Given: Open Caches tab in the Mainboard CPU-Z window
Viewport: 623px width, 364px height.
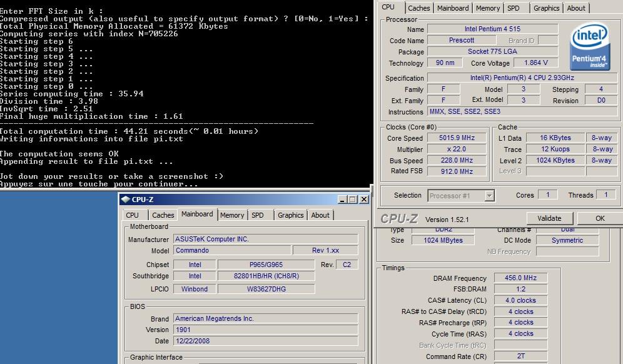Looking at the screenshot, I should click(163, 215).
